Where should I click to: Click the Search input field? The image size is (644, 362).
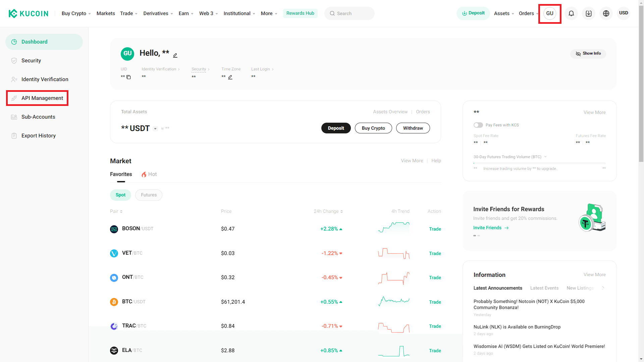click(x=349, y=13)
